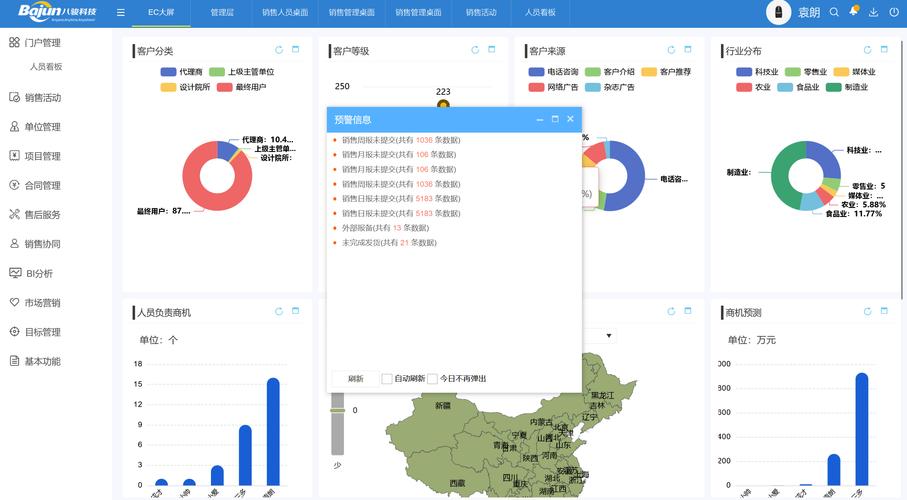Refresh the 商机预测 panel

pos(868,312)
